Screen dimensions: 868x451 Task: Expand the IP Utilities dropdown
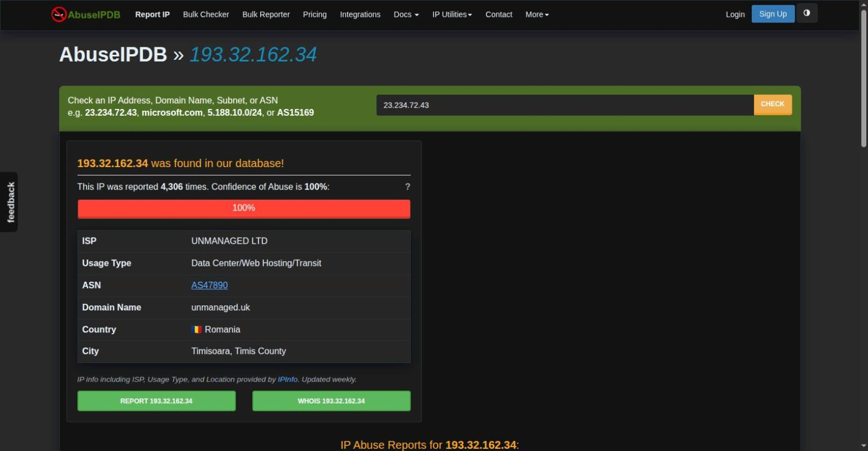[x=452, y=15]
